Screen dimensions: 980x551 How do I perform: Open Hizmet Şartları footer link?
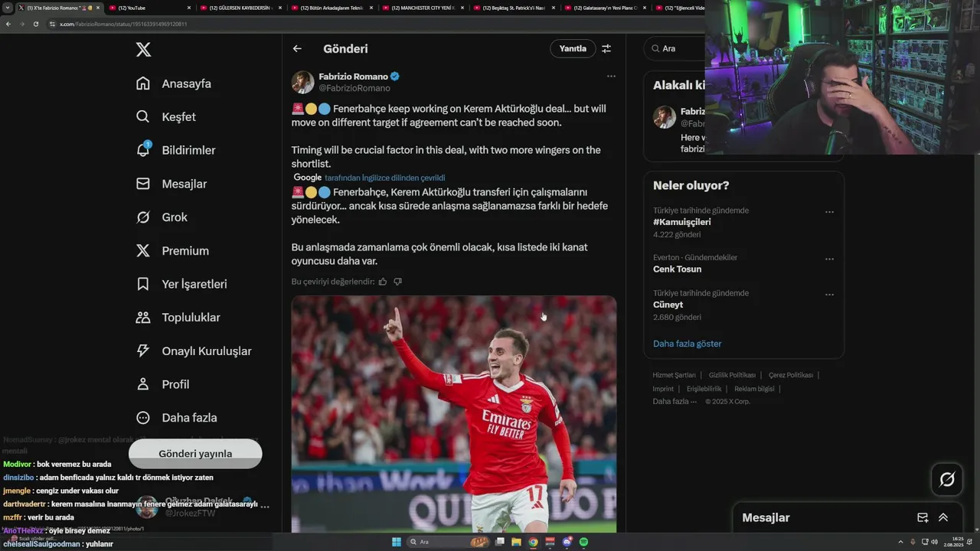674,375
